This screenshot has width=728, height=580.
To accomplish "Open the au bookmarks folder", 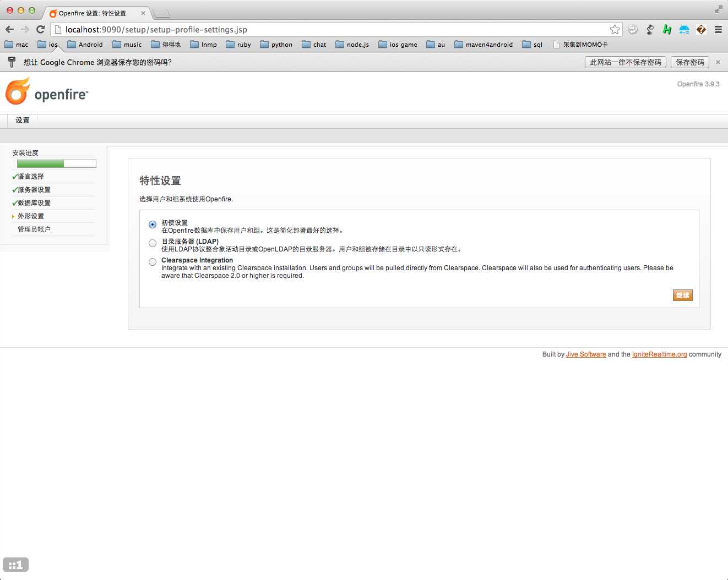I will (x=436, y=45).
